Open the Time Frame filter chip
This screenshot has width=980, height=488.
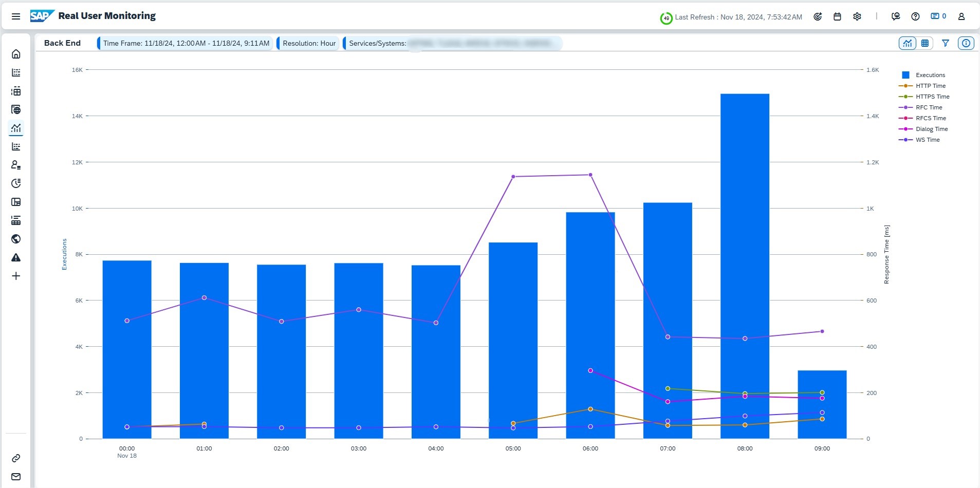tap(186, 43)
